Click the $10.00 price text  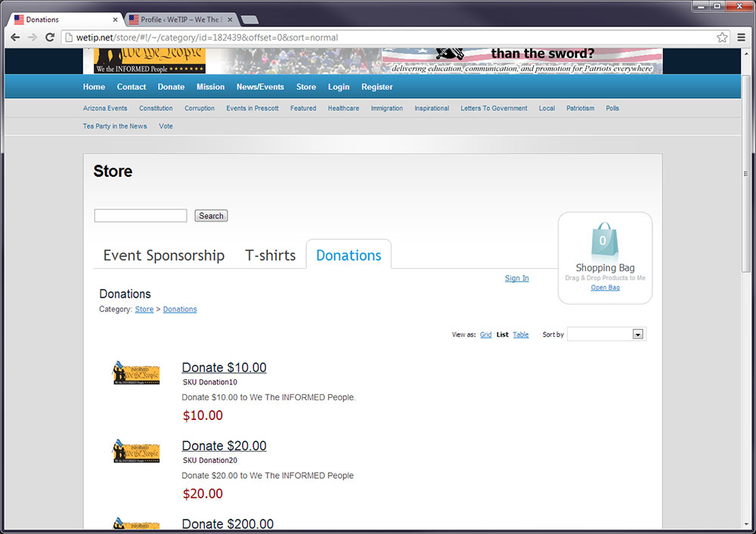pos(203,415)
